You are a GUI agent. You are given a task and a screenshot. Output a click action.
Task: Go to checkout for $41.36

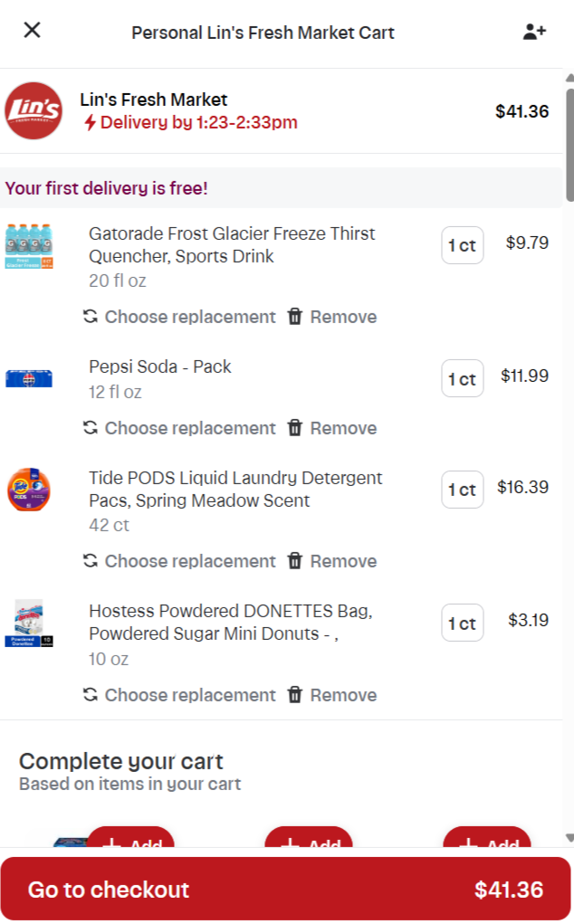(286, 890)
